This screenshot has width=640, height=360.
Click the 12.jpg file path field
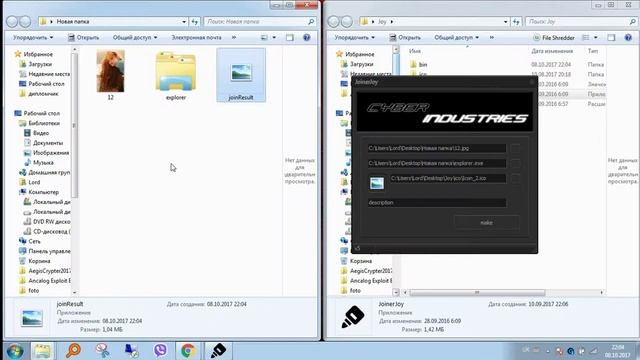(437, 148)
